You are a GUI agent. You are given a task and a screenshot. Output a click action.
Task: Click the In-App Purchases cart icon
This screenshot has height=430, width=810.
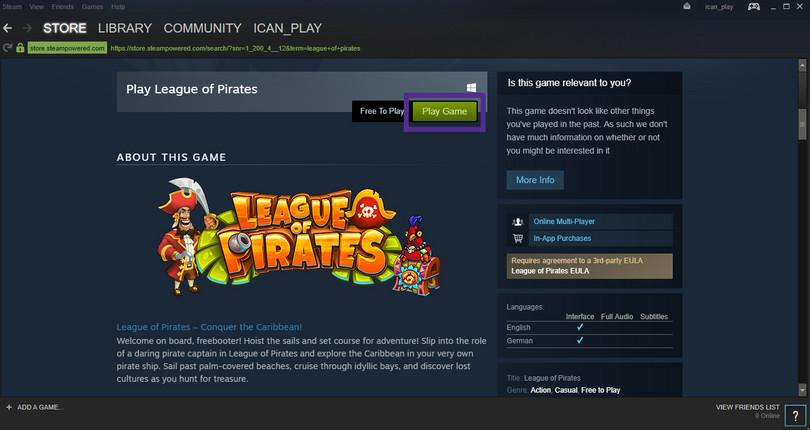pos(518,238)
